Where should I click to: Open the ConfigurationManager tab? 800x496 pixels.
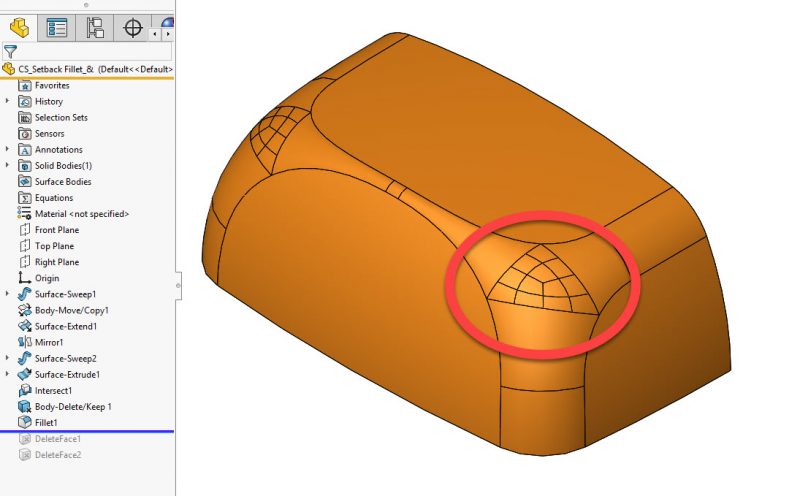94,28
